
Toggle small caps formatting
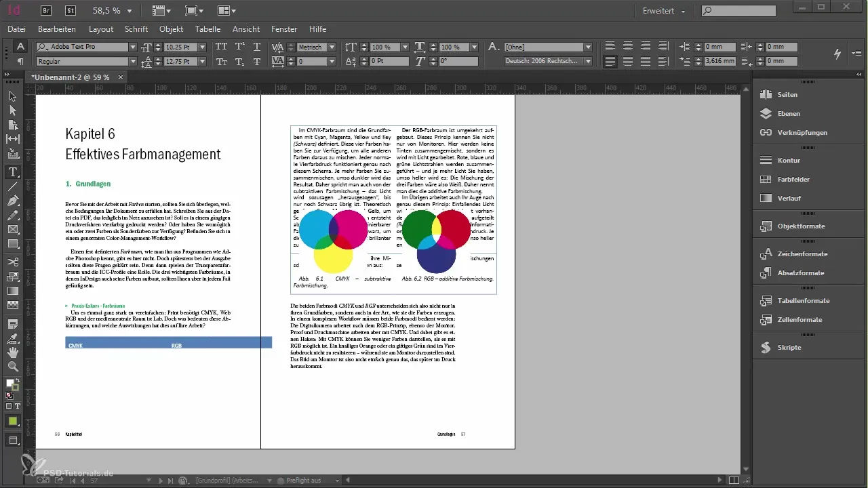pos(221,62)
